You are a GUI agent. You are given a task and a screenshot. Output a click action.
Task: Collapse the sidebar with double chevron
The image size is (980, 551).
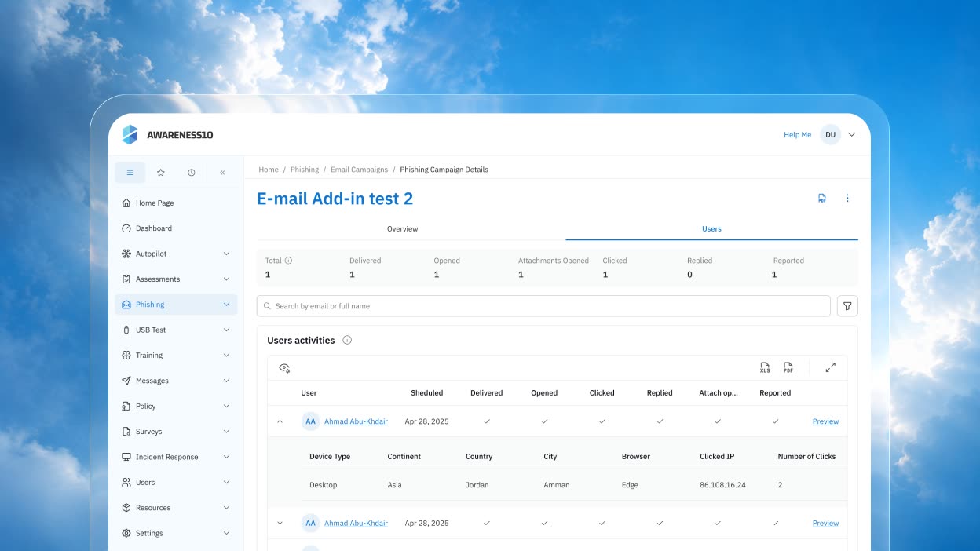click(222, 173)
